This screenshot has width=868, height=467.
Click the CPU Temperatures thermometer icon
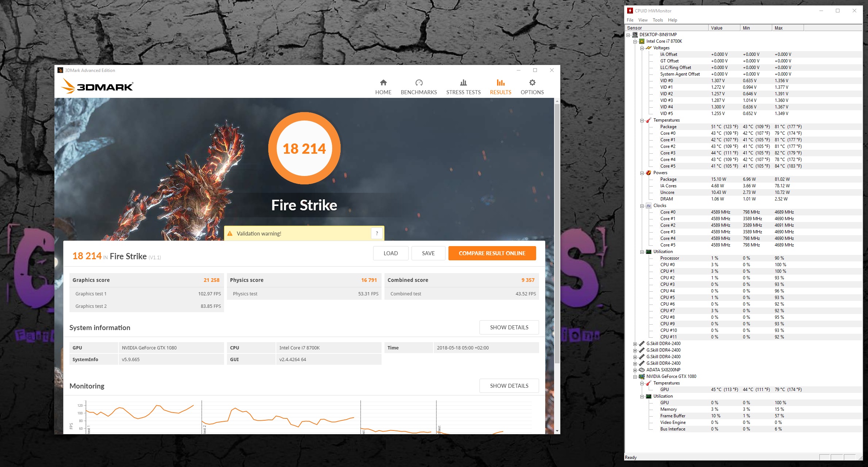(649, 120)
